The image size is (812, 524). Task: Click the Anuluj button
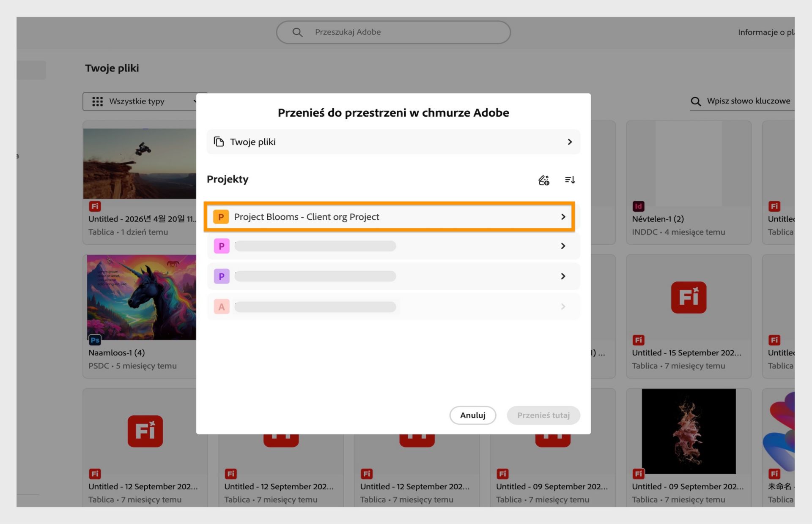(473, 415)
